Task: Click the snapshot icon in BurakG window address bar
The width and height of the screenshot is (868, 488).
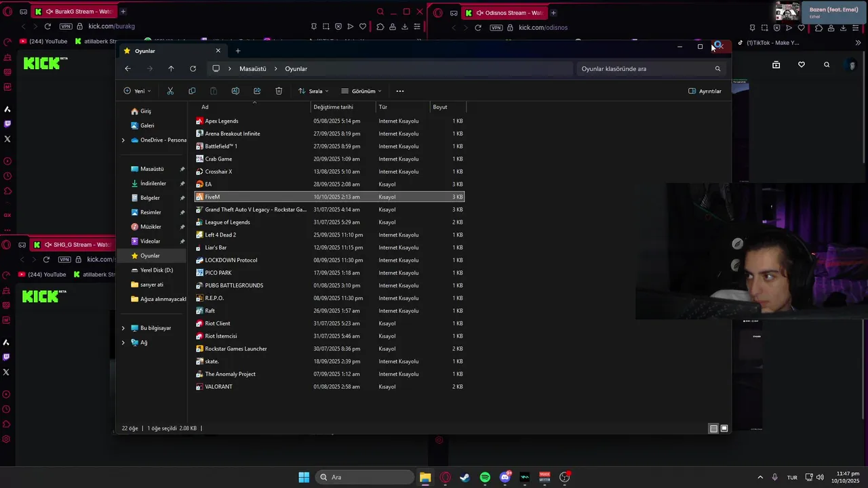Action: (x=326, y=26)
